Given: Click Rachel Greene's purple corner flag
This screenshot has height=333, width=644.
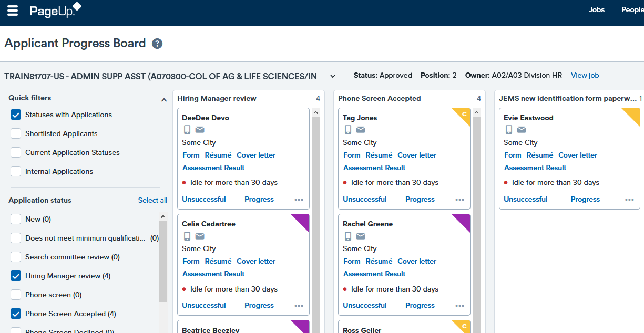Looking at the screenshot, I should [x=464, y=221].
